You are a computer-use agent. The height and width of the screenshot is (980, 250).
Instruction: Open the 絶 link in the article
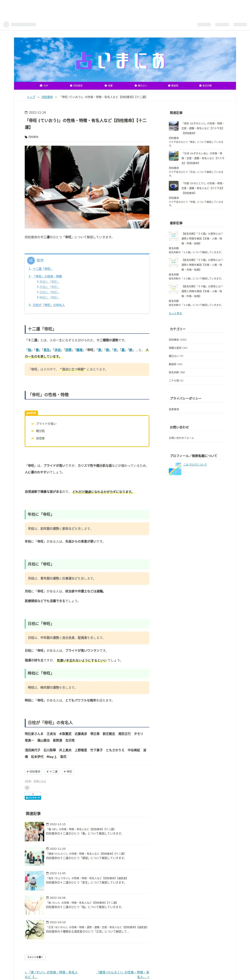[131, 350]
